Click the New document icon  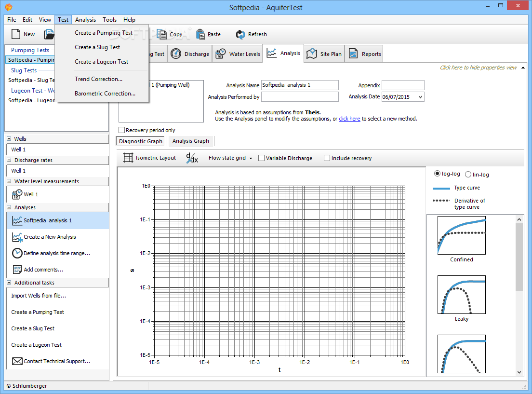16,34
